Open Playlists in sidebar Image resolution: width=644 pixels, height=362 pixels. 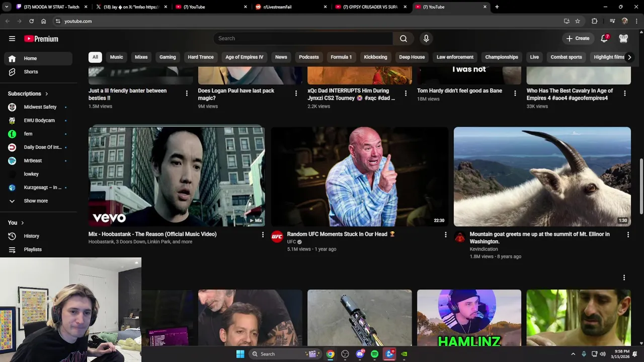click(x=38, y=249)
